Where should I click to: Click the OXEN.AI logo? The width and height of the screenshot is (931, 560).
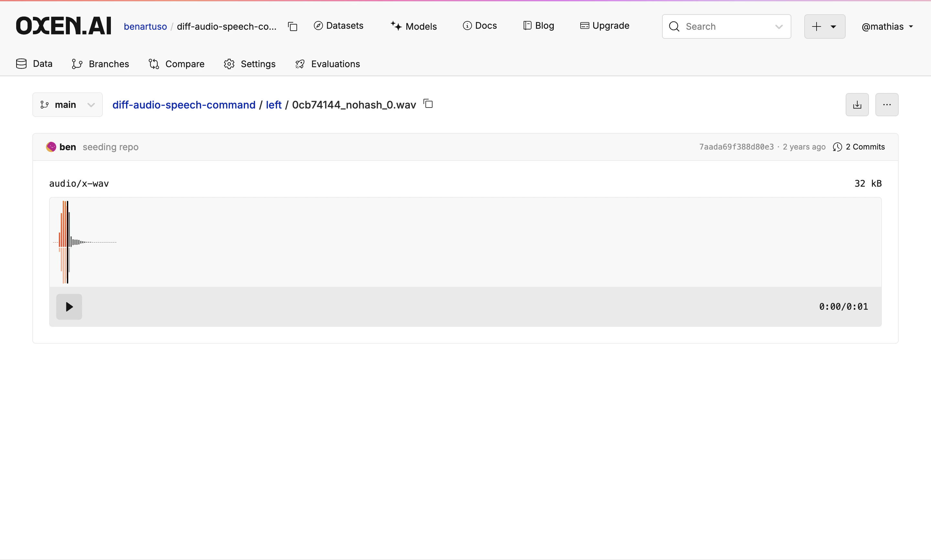(63, 26)
